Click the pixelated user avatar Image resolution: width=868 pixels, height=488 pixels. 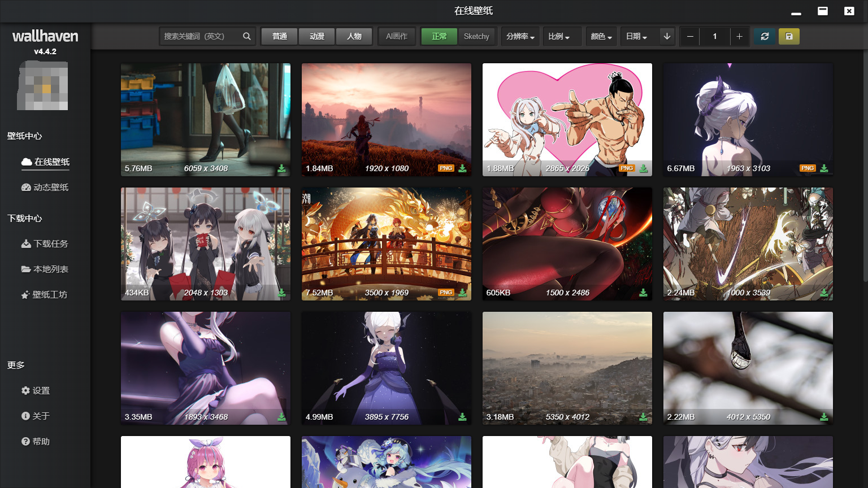44,85
